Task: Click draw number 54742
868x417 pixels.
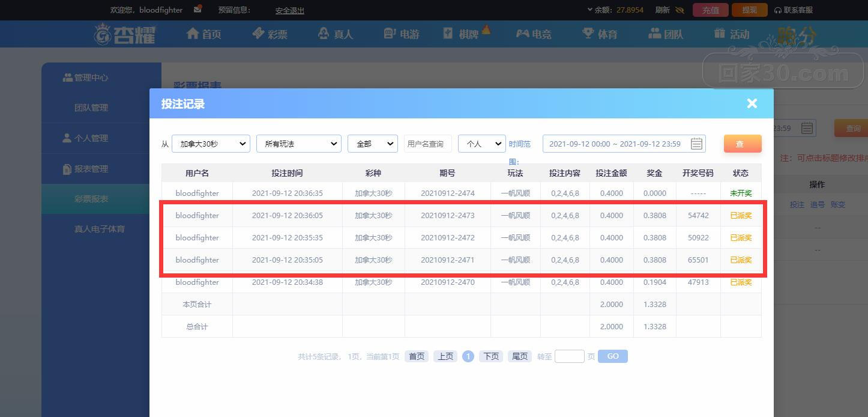Action: point(698,216)
